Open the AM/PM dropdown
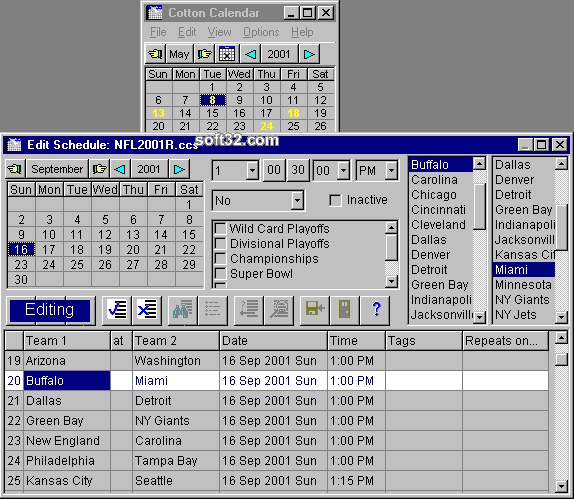The image size is (574, 499). click(x=391, y=170)
